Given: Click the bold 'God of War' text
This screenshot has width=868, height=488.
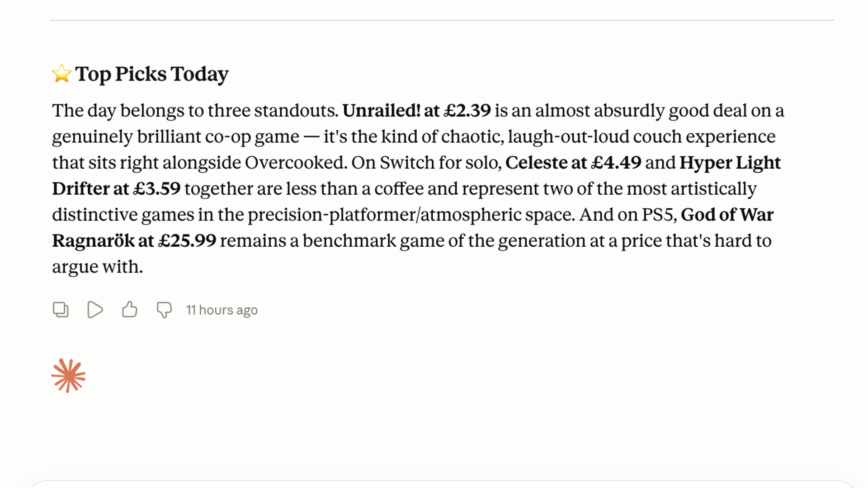Looking at the screenshot, I should (x=727, y=215).
